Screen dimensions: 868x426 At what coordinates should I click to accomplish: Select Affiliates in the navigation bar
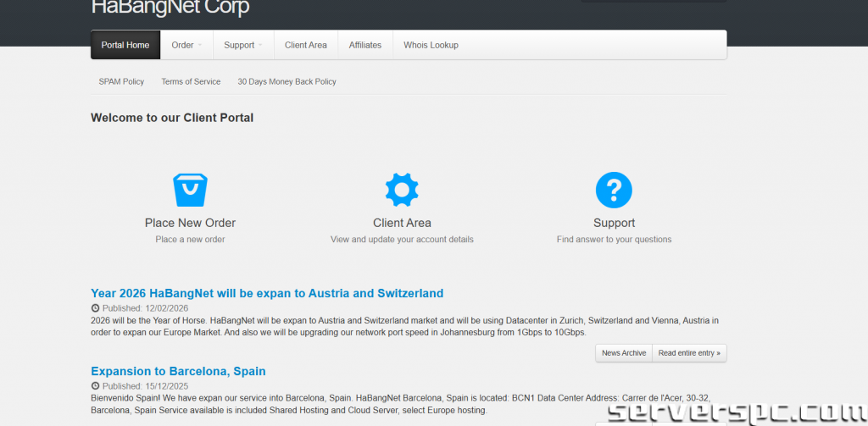(x=365, y=45)
